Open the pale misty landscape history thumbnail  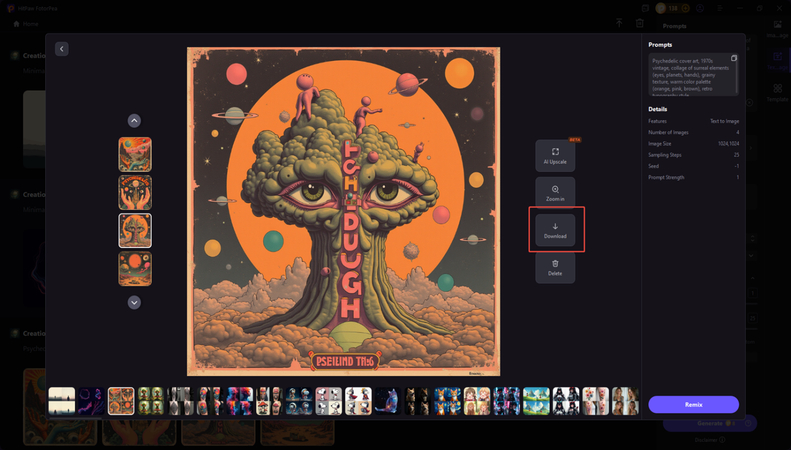pyautogui.click(x=62, y=401)
